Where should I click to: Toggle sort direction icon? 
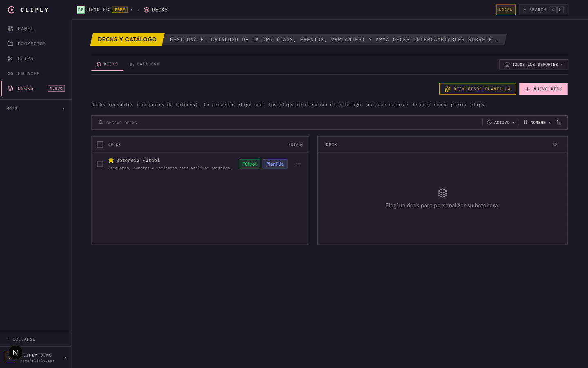coord(559,123)
